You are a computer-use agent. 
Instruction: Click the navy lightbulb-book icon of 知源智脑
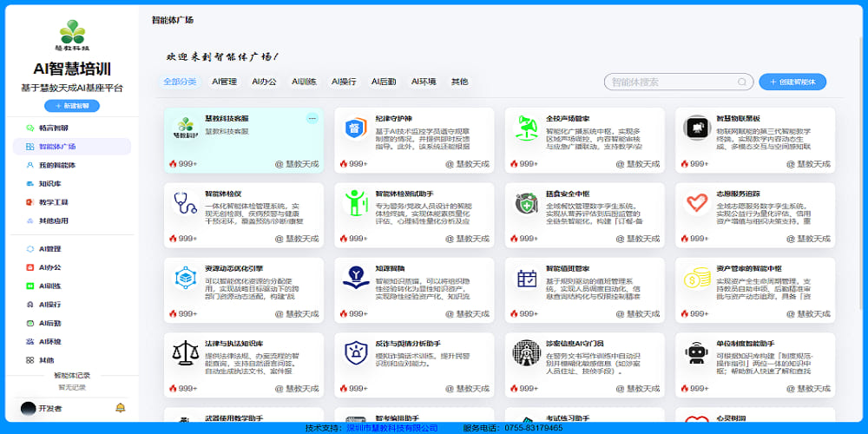tap(355, 278)
